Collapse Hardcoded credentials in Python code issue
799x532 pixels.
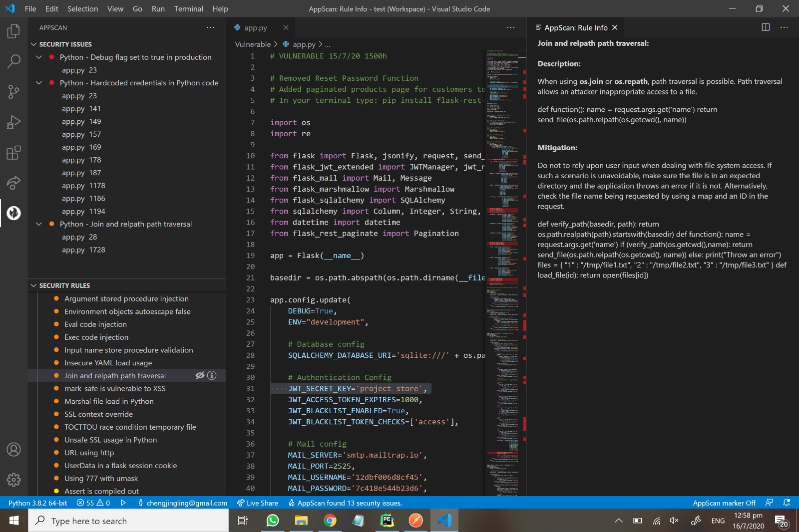38,83
